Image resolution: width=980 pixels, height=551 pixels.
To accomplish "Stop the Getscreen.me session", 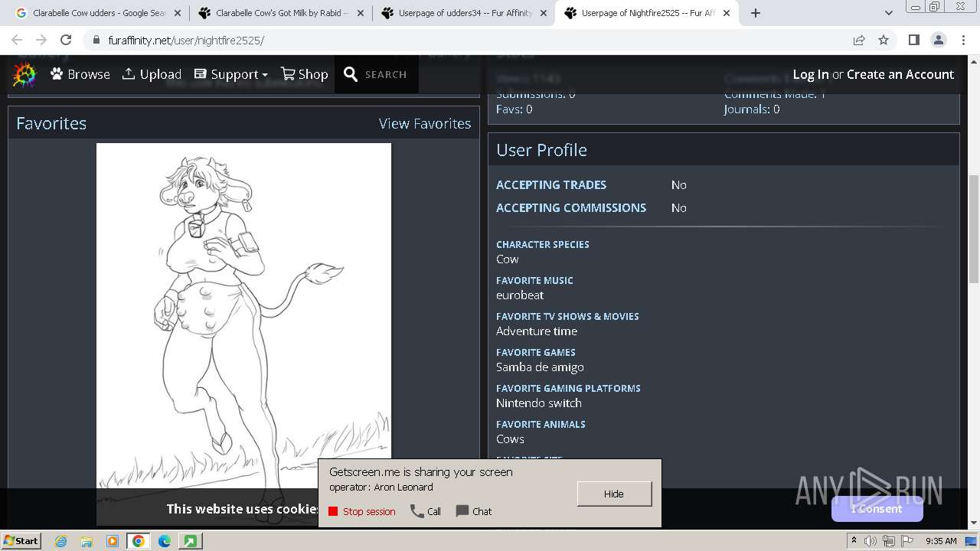I will 362,511.
